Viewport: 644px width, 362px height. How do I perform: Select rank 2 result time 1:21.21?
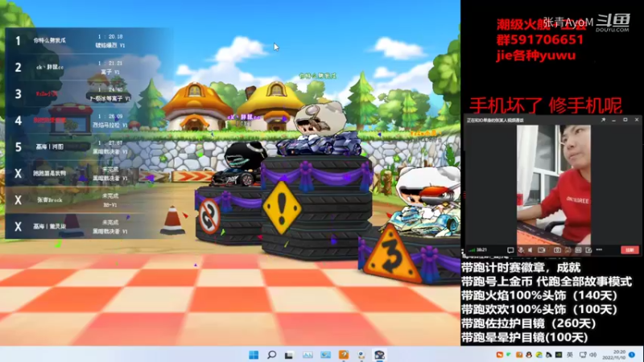point(110,64)
